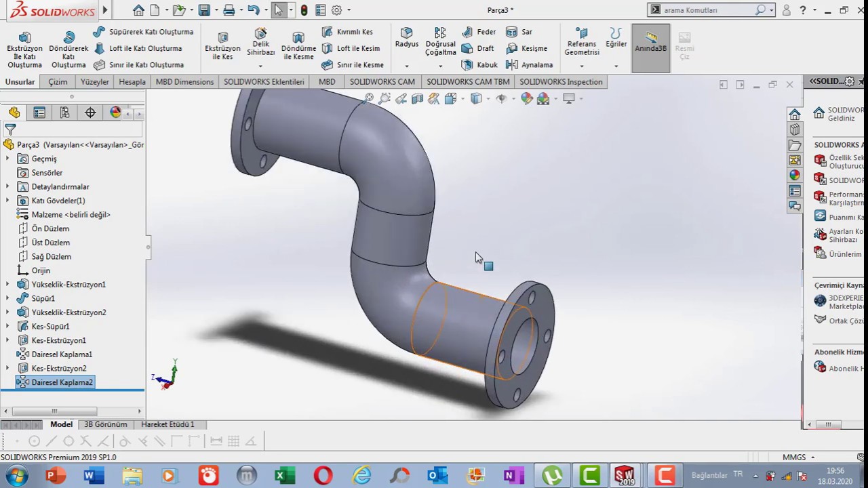Click the Draft tool
This screenshot has height=488, width=868.
click(x=478, y=48)
